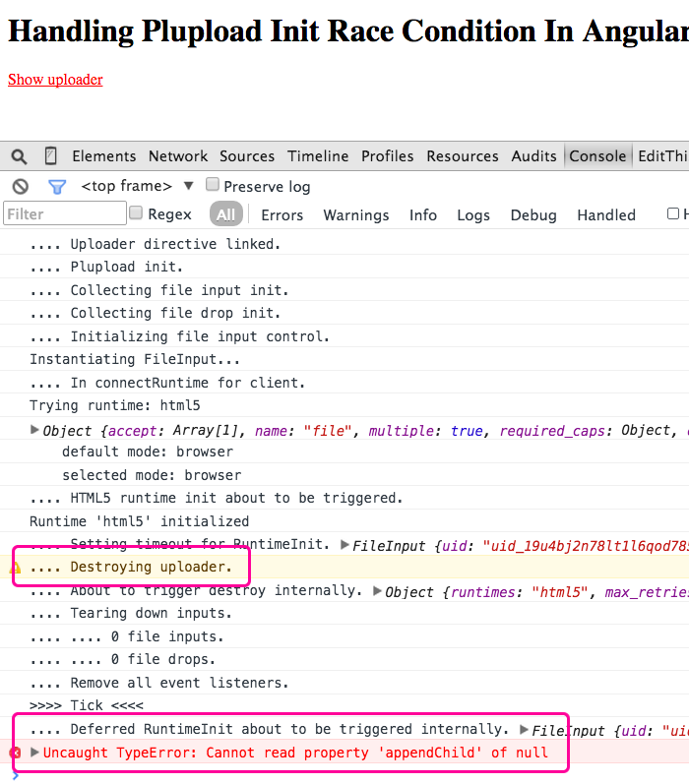Click the magnifier inspect element icon
Image resolution: width=689 pixels, height=784 pixels.
pyautogui.click(x=19, y=157)
